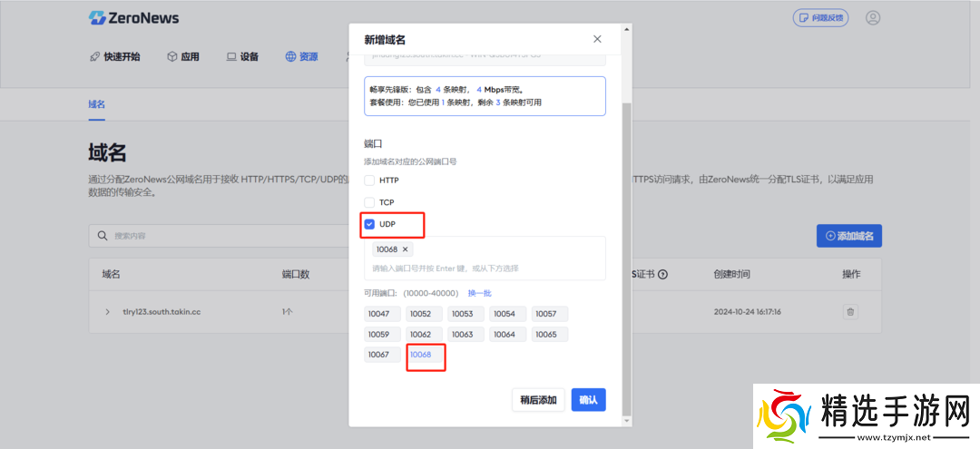Expand the tiry123.south.takin.cc row
The width and height of the screenshot is (980, 449).
(x=108, y=312)
